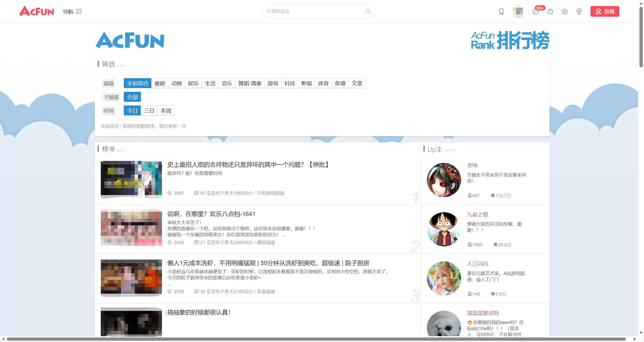Select 体育 channel filter
Image resolution: width=644 pixels, height=342 pixels.
[323, 83]
